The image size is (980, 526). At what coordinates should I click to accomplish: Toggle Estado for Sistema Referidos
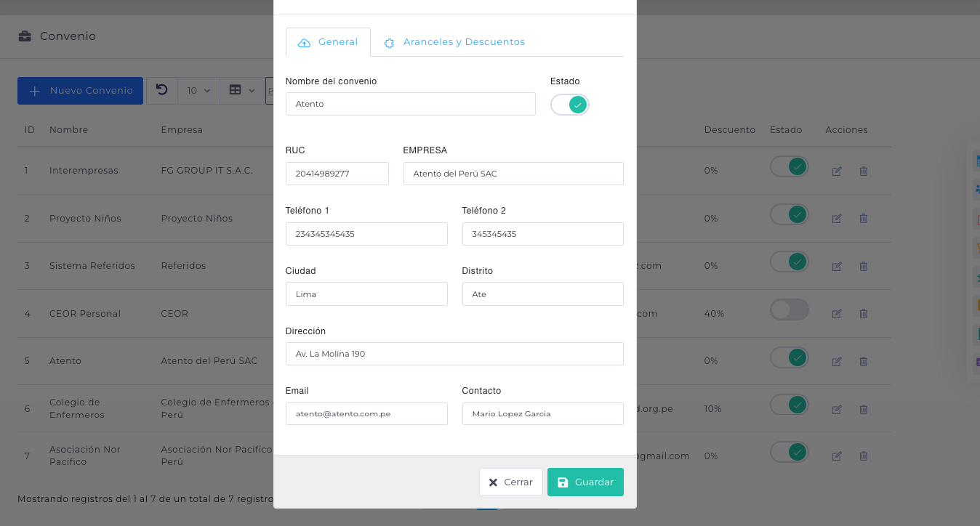[790, 262]
